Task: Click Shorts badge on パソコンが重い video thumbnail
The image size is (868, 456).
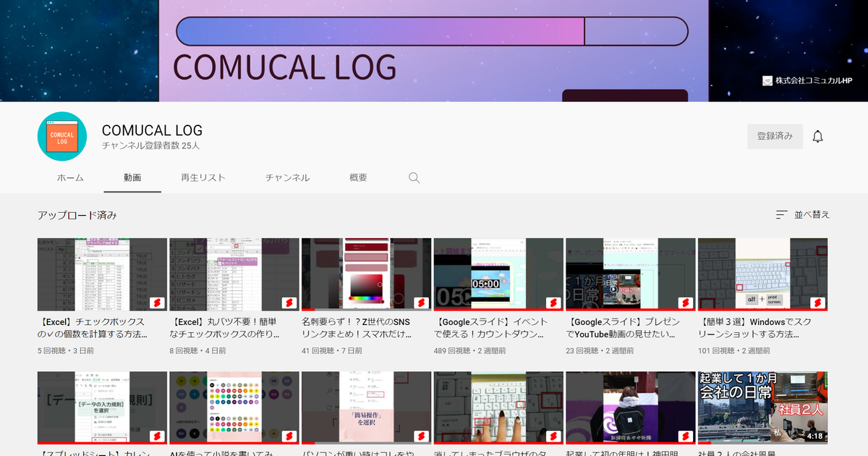Action: [421, 436]
